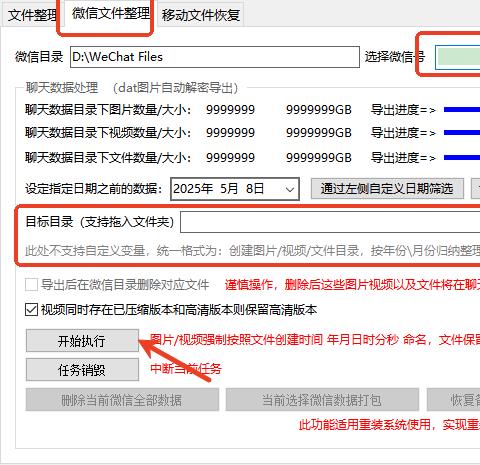Click 通过左侧自定义日期筛选 button
The width and height of the screenshot is (480, 465).
coord(387,189)
